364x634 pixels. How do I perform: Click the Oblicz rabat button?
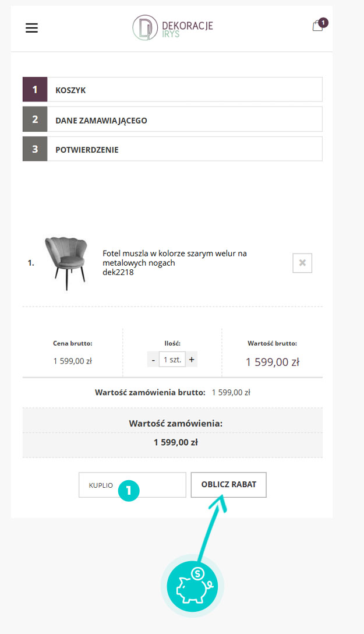click(x=229, y=484)
